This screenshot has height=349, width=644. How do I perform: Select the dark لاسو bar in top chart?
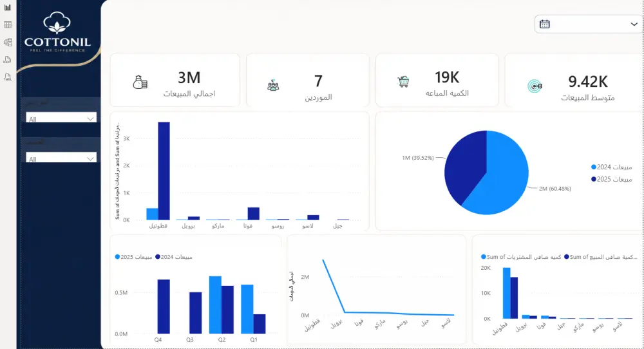313,218
